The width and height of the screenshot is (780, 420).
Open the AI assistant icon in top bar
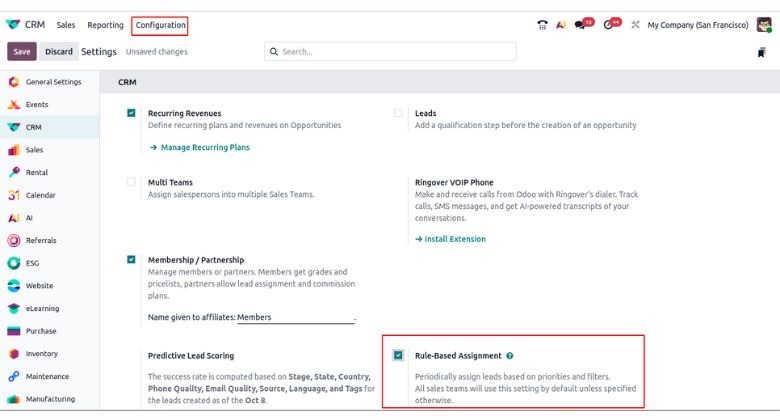point(561,25)
